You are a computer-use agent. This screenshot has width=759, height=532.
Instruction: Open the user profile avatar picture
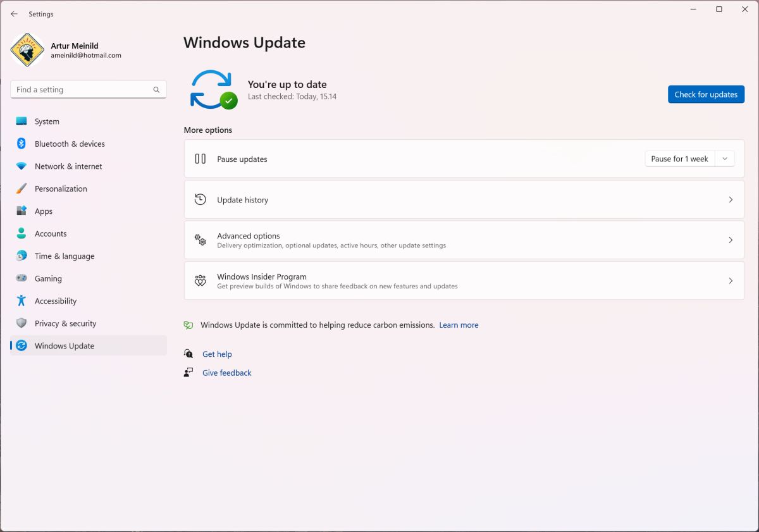[27, 50]
